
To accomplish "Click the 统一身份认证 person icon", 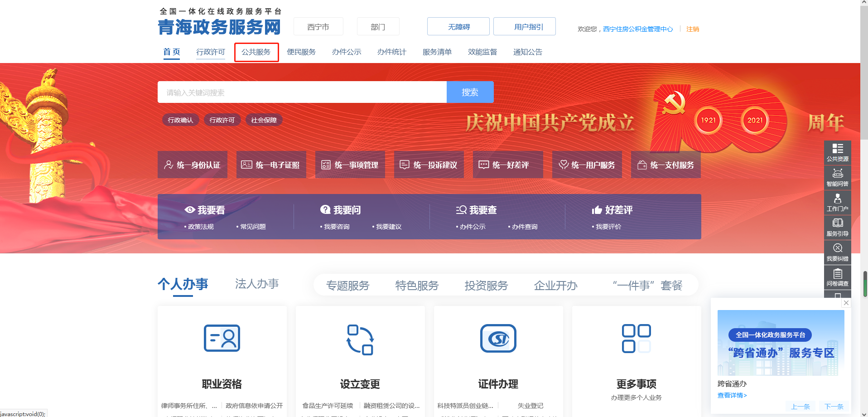I will click(x=169, y=165).
